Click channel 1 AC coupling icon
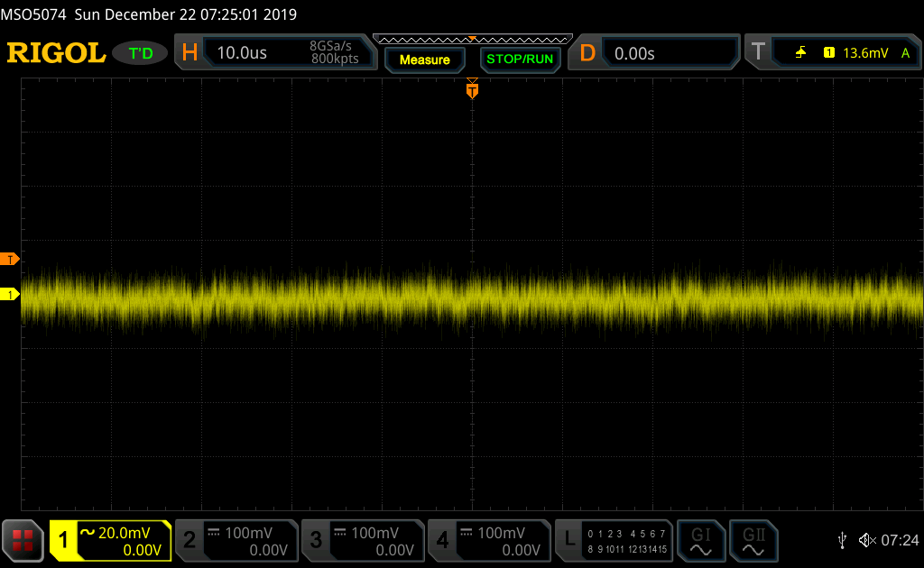924x568 pixels. coord(88,532)
